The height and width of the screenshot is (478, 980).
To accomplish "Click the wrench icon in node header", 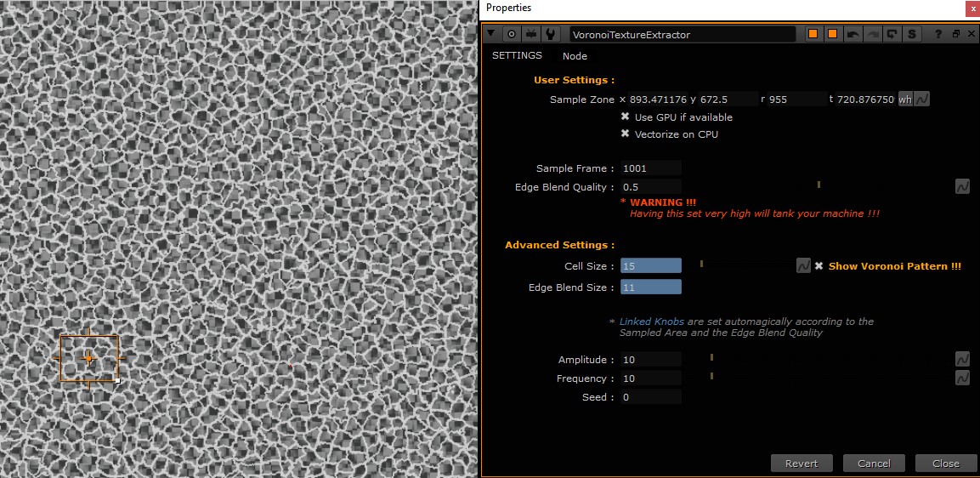I will 551,34.
